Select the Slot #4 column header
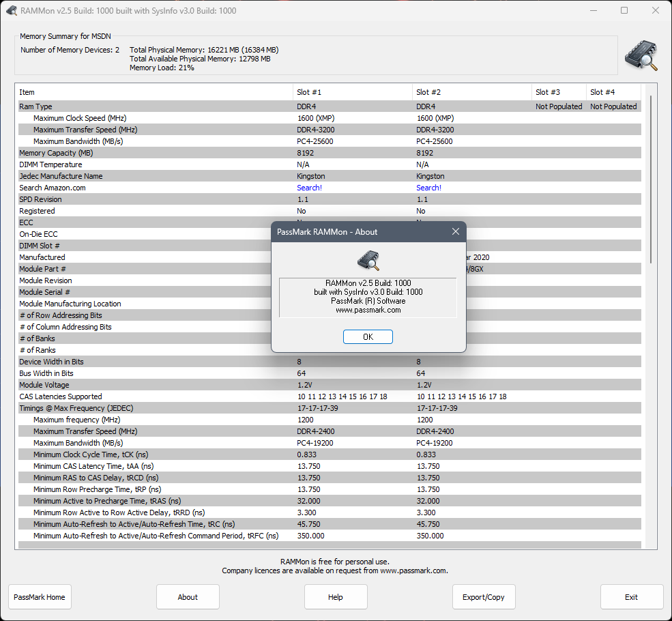Viewport: 672px width, 621px height. pyautogui.click(x=613, y=92)
